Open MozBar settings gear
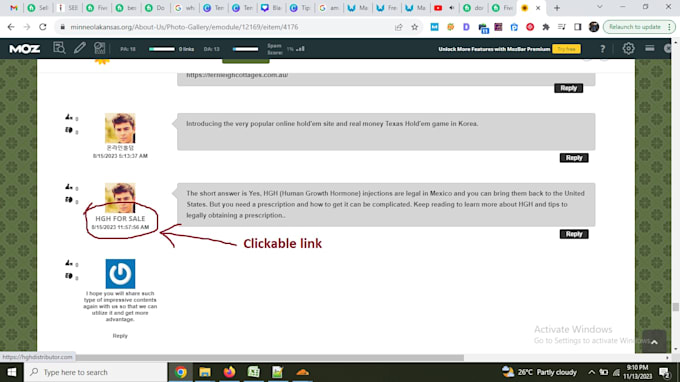This screenshot has width=680, height=382. [628, 49]
